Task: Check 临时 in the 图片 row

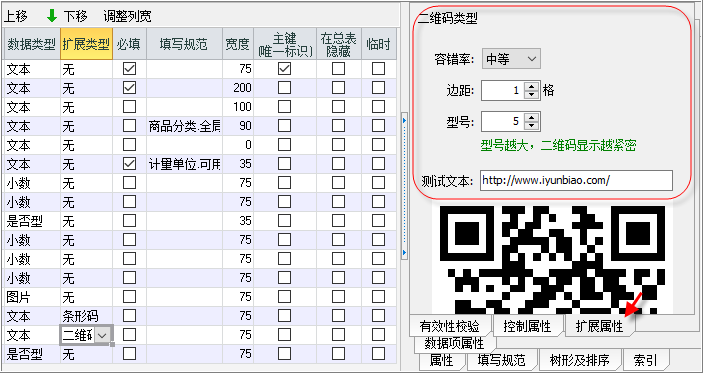Action: coord(378,297)
